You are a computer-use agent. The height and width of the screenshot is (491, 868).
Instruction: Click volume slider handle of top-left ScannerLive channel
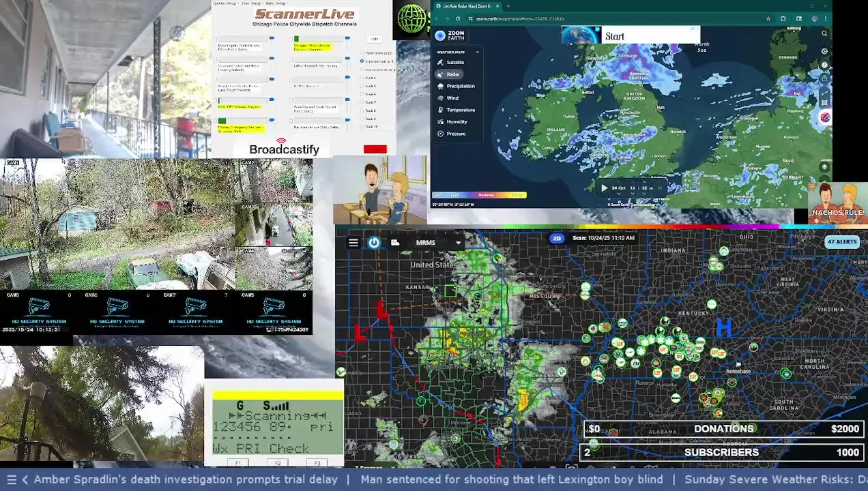pyautogui.click(x=272, y=38)
